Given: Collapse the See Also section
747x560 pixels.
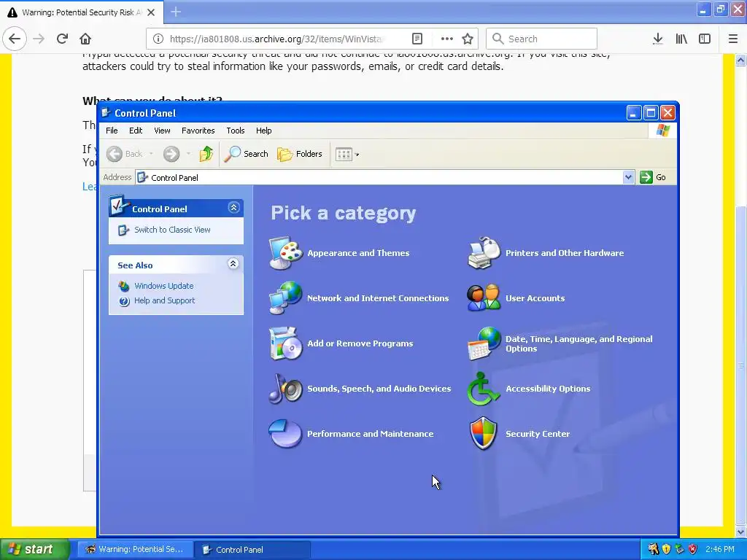Looking at the screenshot, I should [233, 264].
